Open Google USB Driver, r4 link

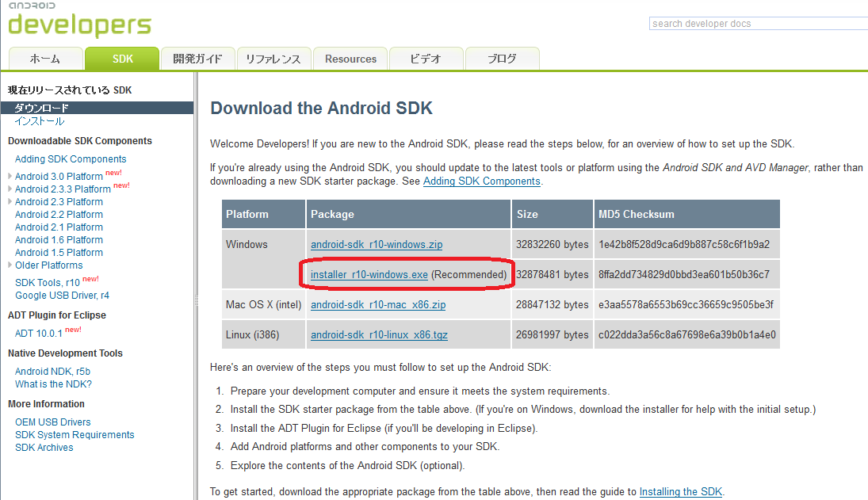pyautogui.click(x=62, y=296)
